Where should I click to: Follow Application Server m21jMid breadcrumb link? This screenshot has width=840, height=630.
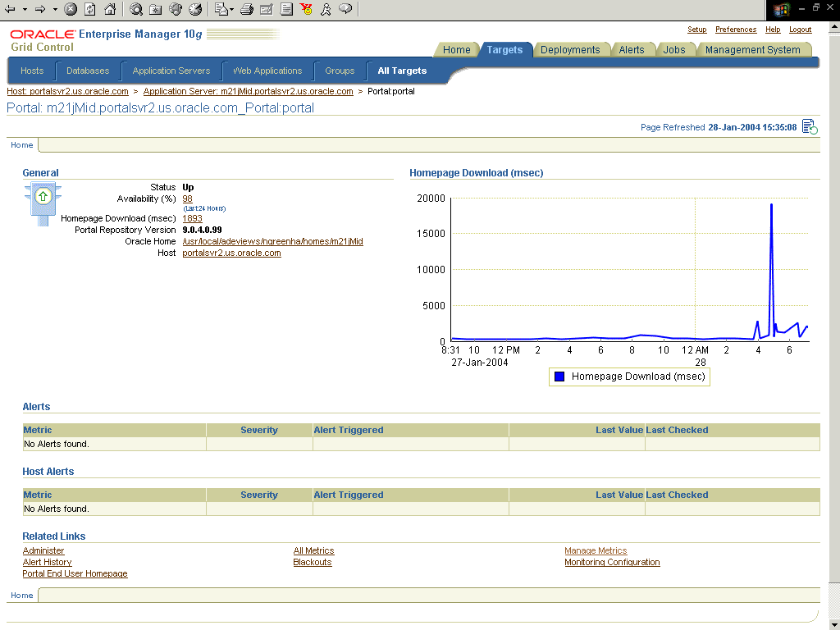(248, 91)
